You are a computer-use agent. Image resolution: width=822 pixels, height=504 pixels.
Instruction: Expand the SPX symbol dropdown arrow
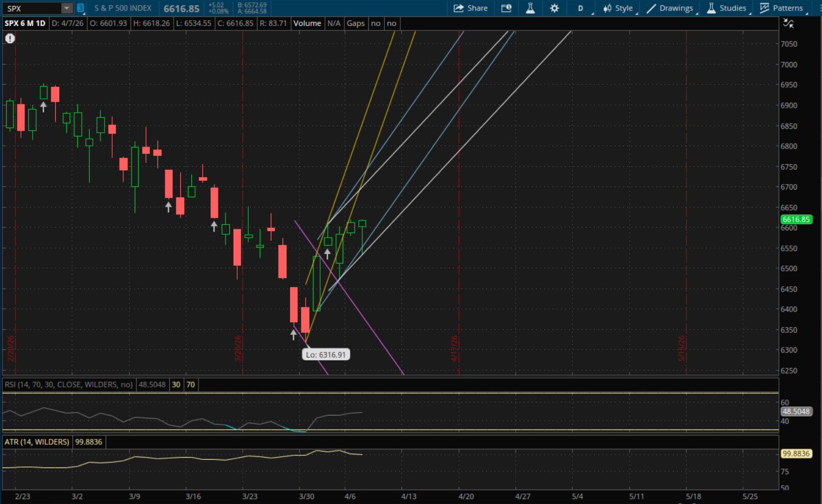click(66, 8)
